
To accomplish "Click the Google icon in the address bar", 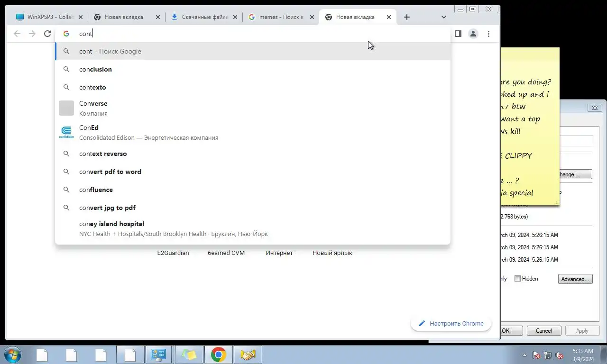I will pos(66,34).
